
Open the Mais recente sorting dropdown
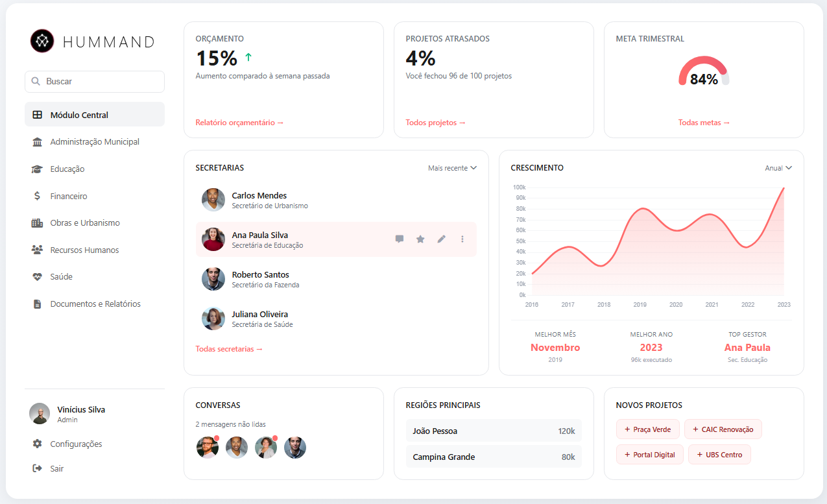point(452,167)
